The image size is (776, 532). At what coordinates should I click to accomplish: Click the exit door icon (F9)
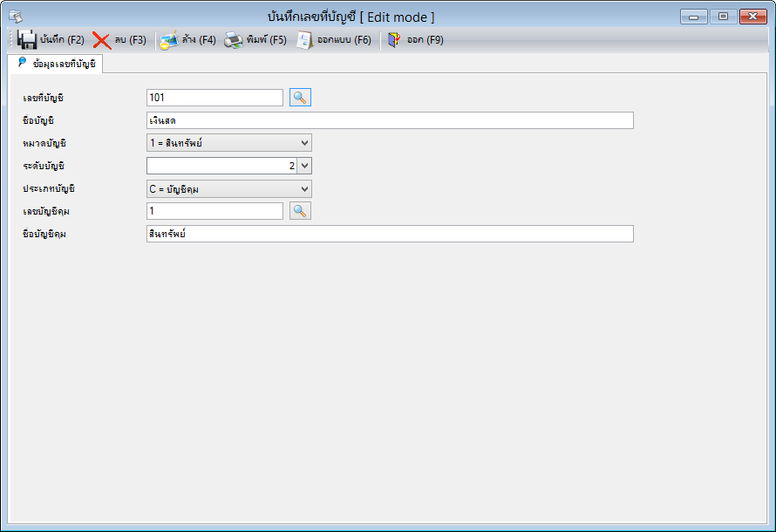394,39
